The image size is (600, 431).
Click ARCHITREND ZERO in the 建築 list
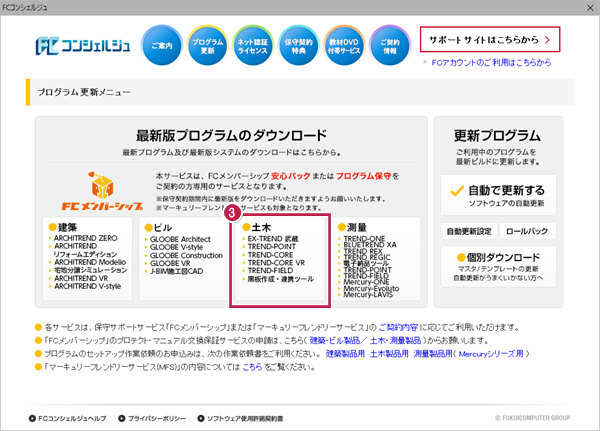85,238
